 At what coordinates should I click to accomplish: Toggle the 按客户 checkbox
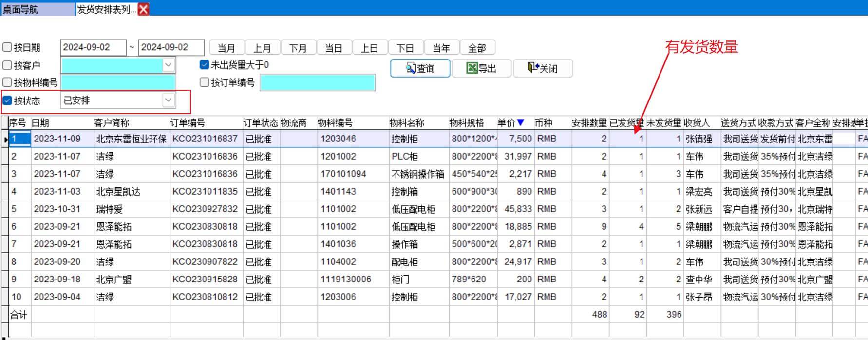point(8,65)
